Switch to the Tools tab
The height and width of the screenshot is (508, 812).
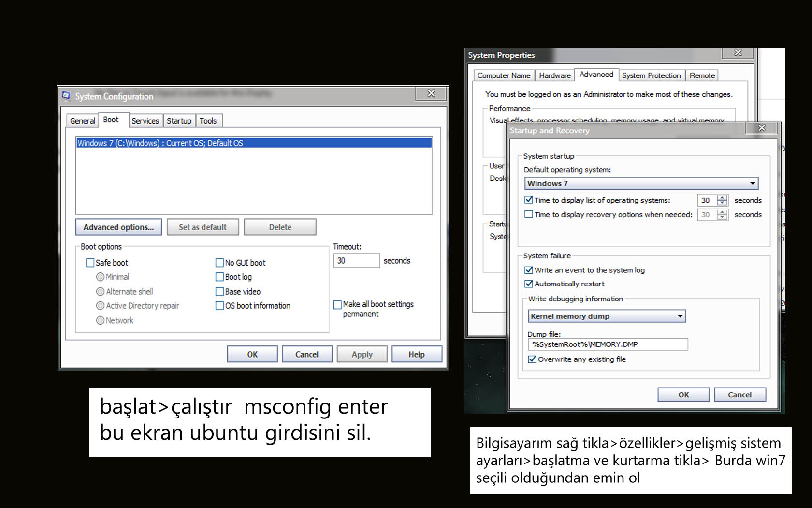(x=208, y=121)
